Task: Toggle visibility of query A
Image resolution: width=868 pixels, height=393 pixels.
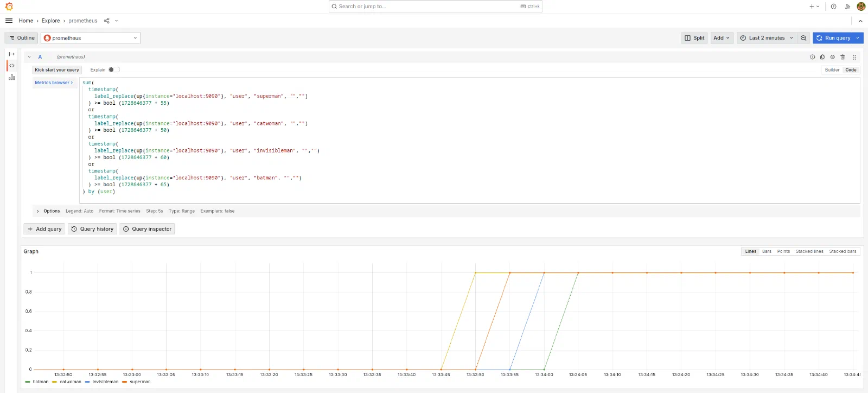Action: (x=832, y=57)
